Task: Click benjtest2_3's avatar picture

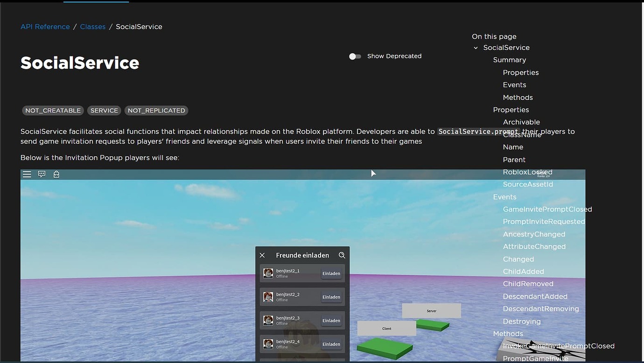Action: 268,320
